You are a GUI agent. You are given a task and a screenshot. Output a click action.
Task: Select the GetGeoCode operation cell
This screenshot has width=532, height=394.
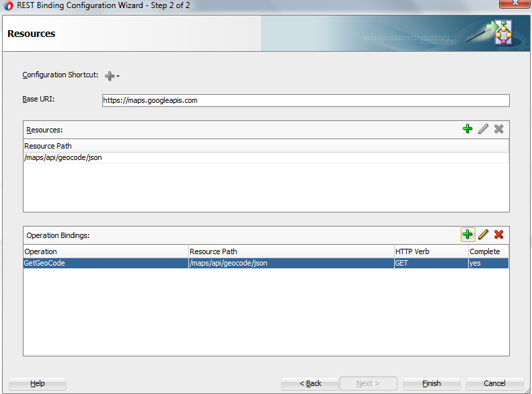pyautogui.click(x=106, y=263)
